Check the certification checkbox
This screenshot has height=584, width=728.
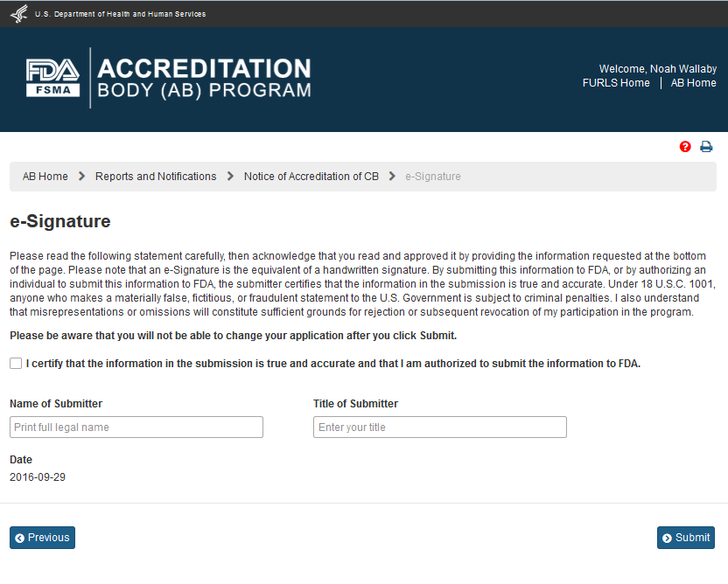pyautogui.click(x=16, y=364)
